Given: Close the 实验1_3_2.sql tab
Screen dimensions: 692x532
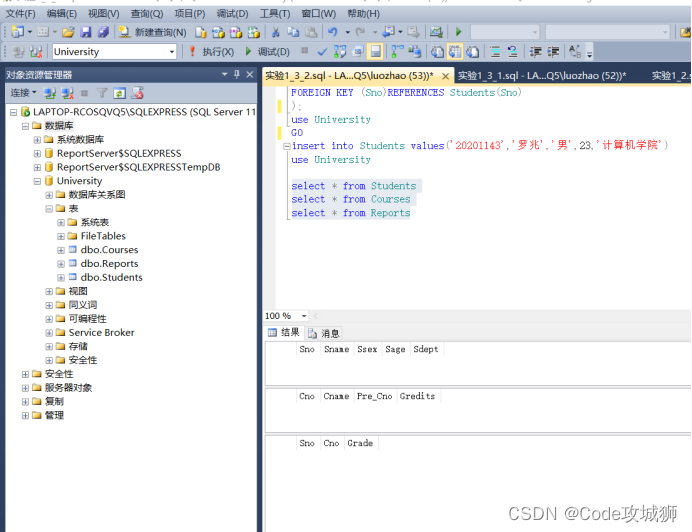Looking at the screenshot, I should tap(446, 76).
